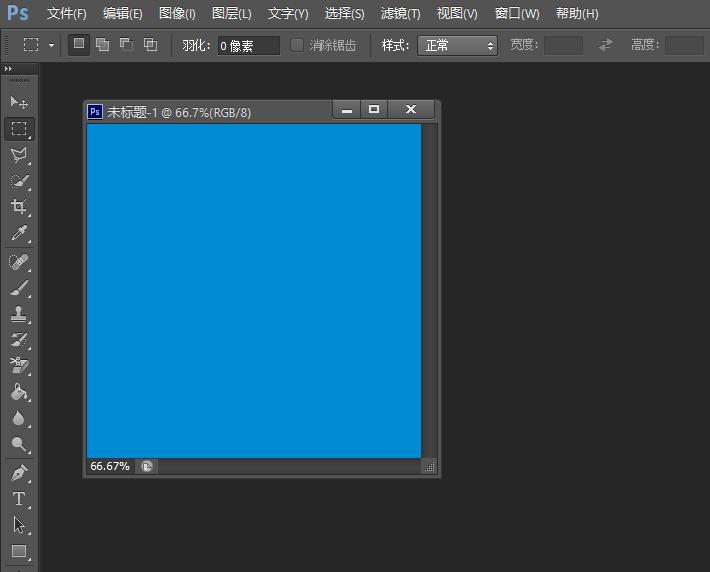Select the Eraser tool
This screenshot has width=710, height=572.
click(19, 366)
